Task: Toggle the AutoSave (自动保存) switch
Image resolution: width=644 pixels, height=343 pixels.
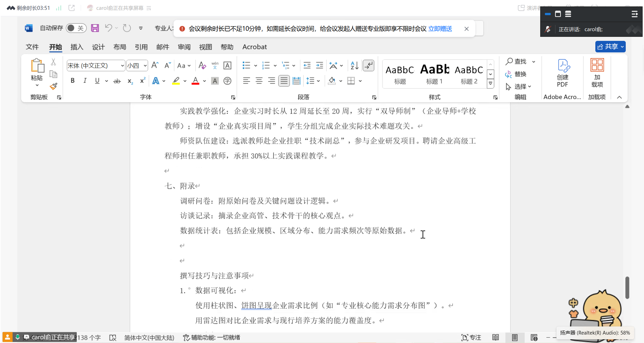Action: tap(76, 28)
